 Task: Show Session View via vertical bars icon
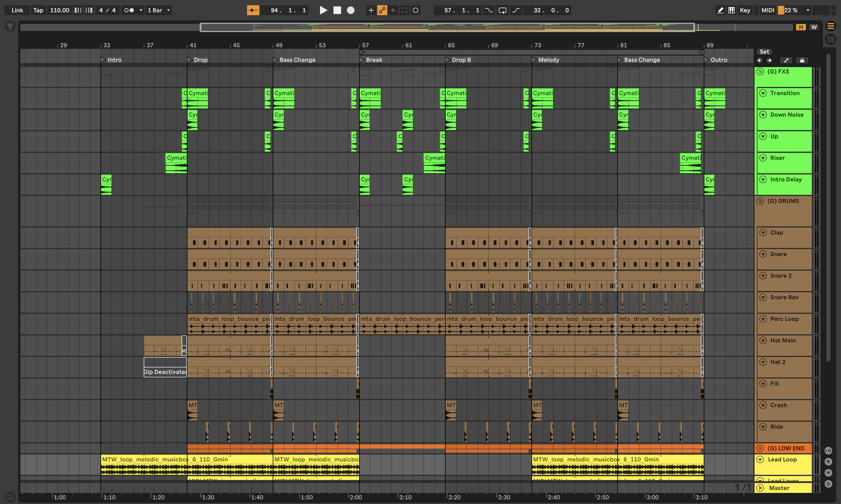tap(830, 39)
